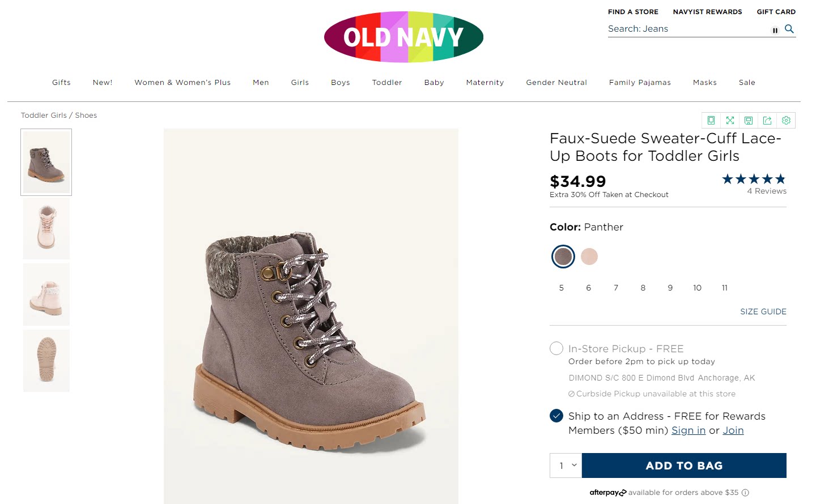This screenshot has height=504, width=816.
Task: Select Ship to an Address option
Action: click(556, 416)
